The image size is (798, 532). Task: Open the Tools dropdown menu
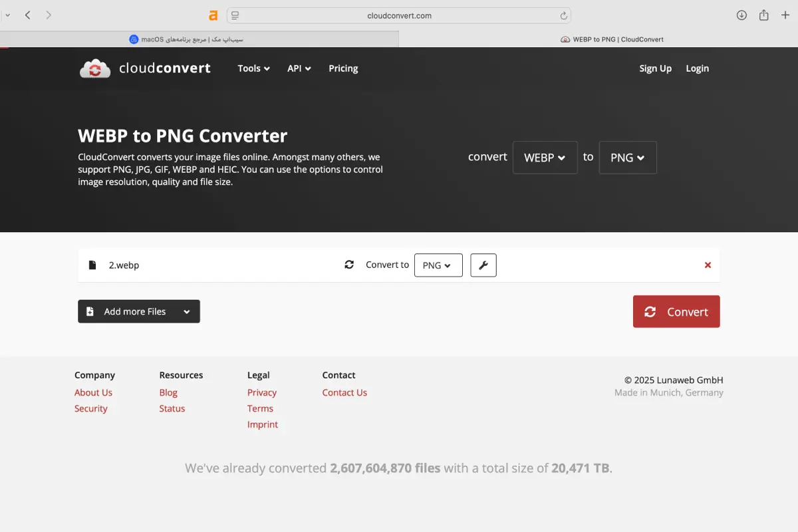[254, 68]
